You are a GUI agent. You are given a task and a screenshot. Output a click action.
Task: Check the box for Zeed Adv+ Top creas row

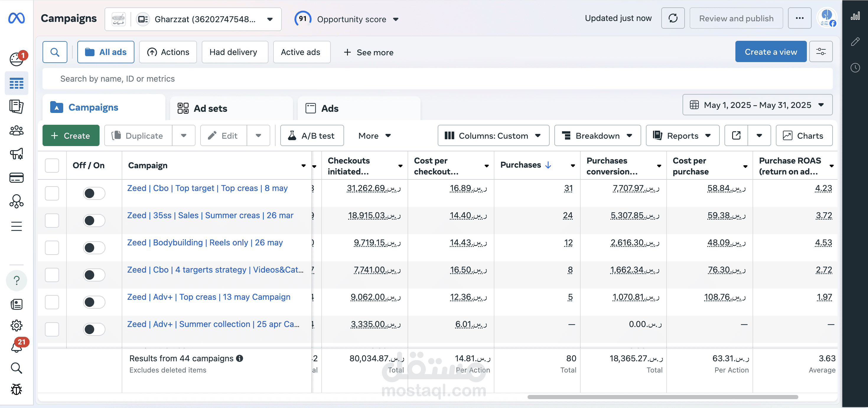(52, 302)
